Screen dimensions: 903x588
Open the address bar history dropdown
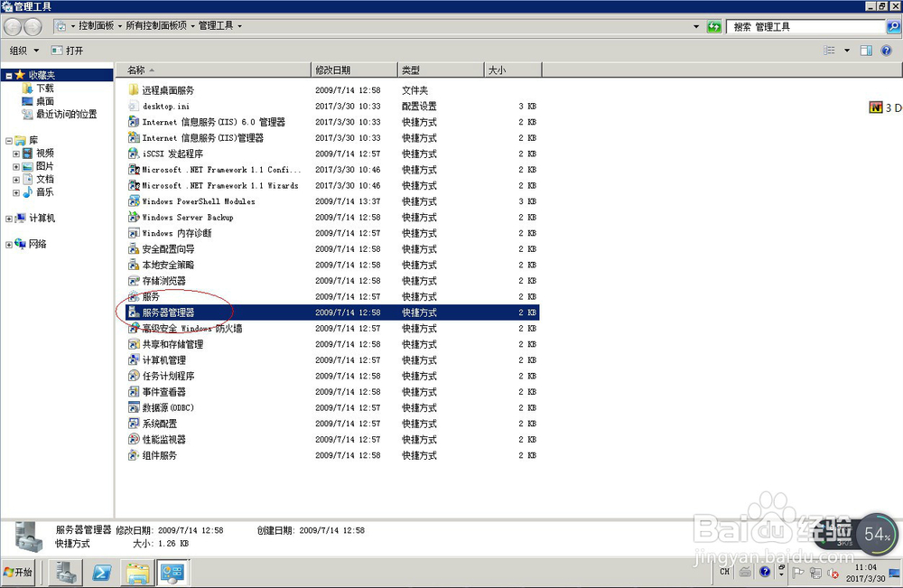(695, 26)
